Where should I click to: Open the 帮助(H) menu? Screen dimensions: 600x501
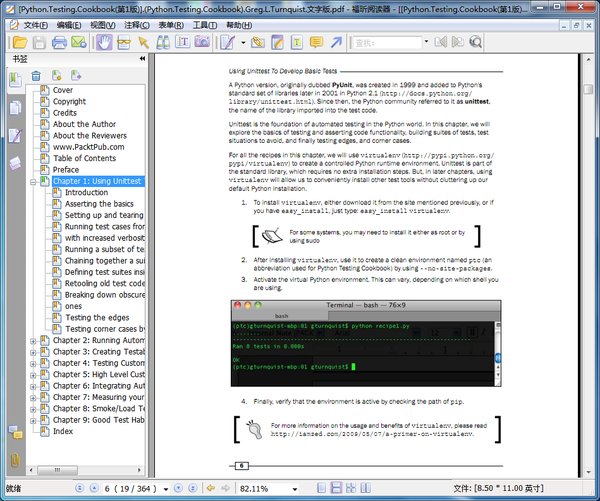click(239, 25)
